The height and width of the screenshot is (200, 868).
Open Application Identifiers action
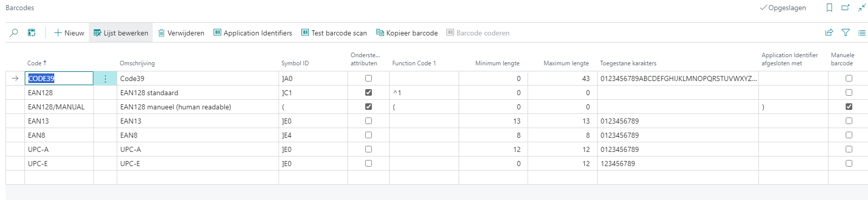[x=253, y=33]
